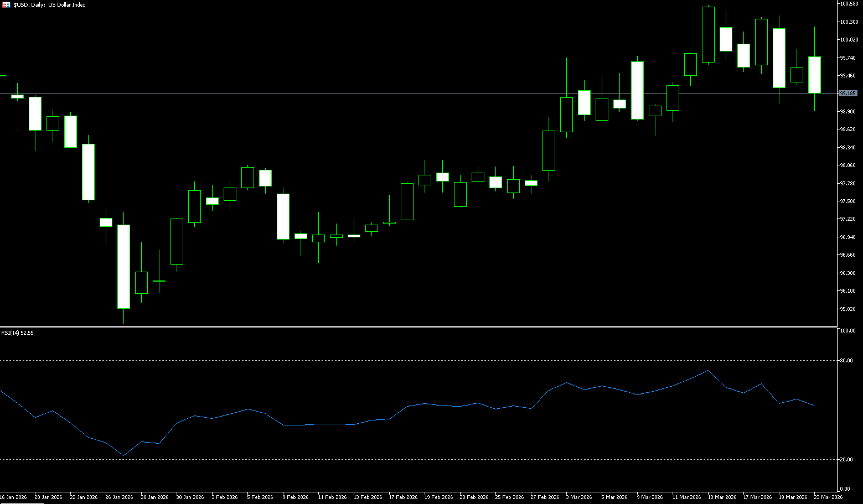This screenshot has width=863, height=504.
Task: Select the RSI 80.00 overbought level label
Action: 846,361
